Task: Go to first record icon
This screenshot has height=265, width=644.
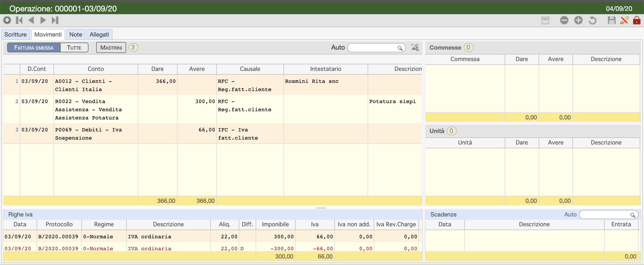Action: [x=19, y=20]
